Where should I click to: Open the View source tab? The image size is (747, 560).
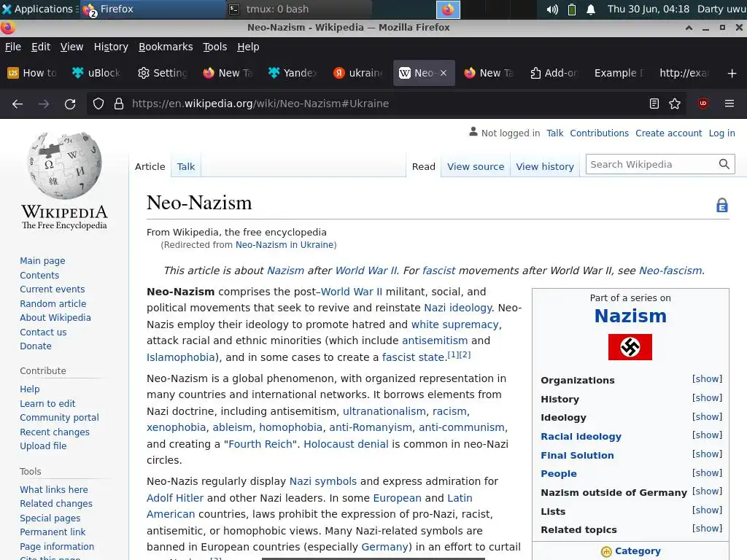point(476,167)
